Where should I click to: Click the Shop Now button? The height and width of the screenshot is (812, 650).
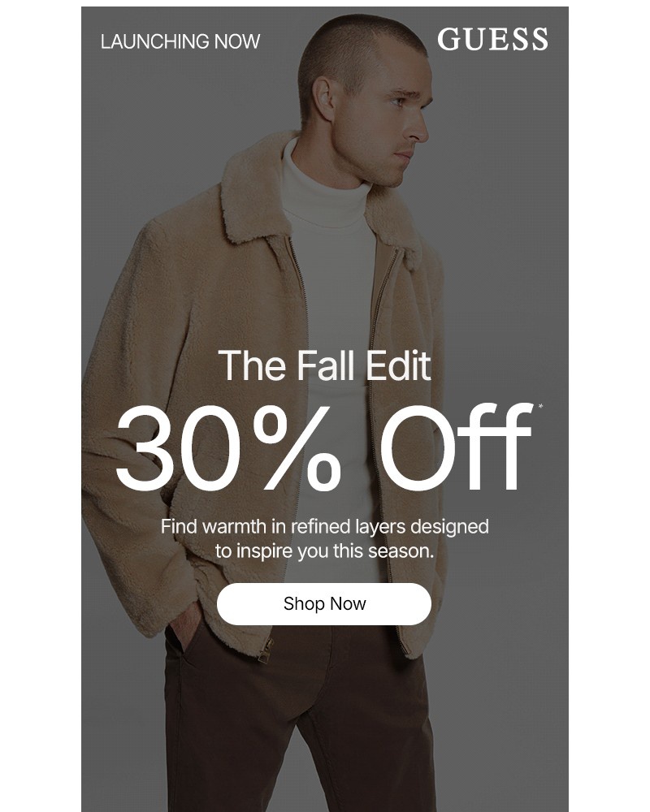(324, 603)
